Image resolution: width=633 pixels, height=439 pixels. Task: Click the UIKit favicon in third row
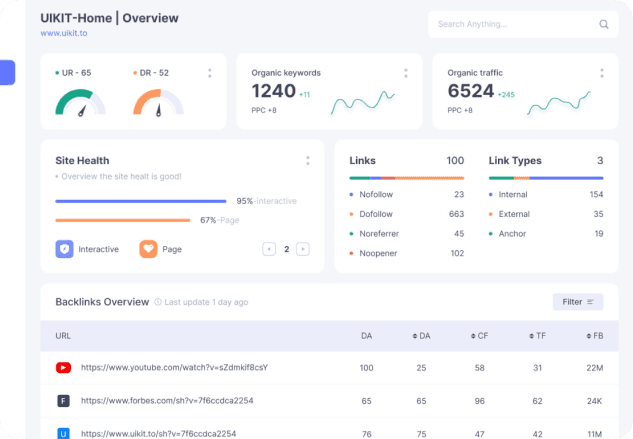[63, 433]
